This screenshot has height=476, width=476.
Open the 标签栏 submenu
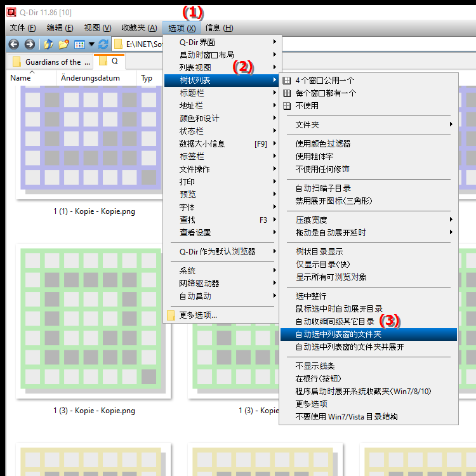tap(222, 157)
